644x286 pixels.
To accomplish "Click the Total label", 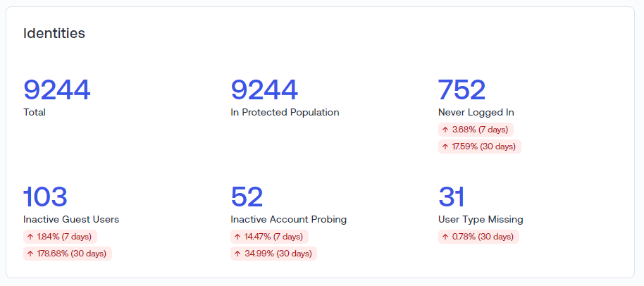I will 35,112.
